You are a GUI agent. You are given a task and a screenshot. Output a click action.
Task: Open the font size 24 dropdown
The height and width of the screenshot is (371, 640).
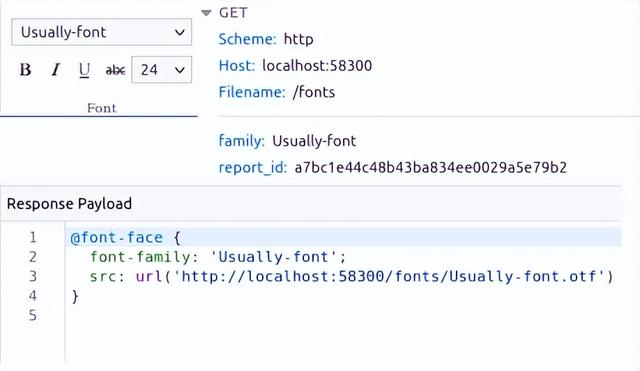(x=161, y=70)
